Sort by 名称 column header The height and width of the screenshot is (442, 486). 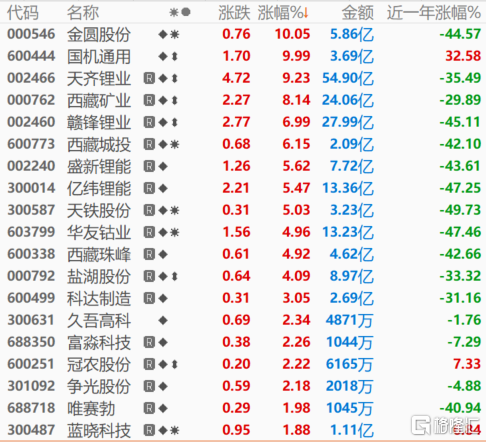[x=83, y=13]
